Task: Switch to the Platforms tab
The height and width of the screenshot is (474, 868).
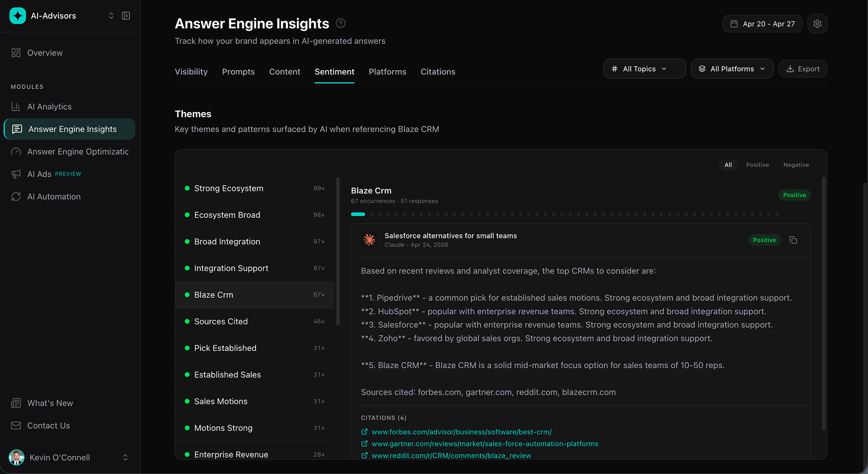Action: point(387,72)
